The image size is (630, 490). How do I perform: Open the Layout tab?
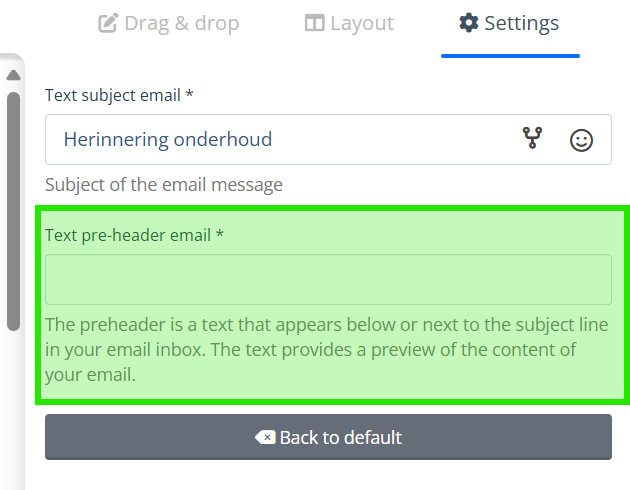(349, 23)
